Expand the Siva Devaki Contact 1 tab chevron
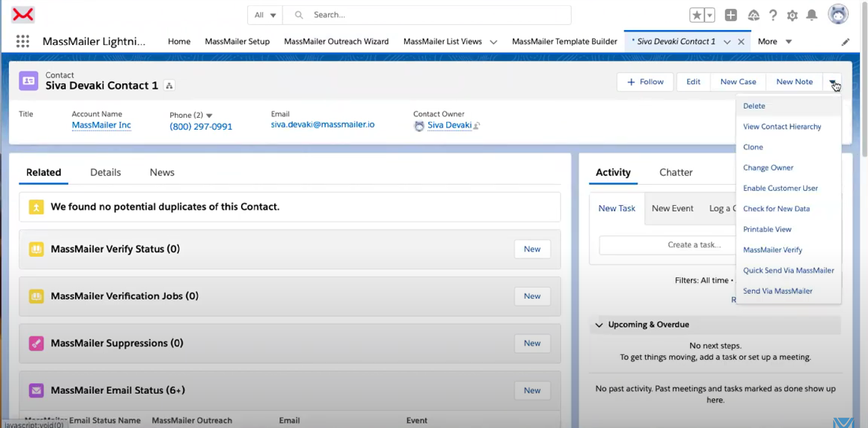The width and height of the screenshot is (868, 428). click(727, 42)
